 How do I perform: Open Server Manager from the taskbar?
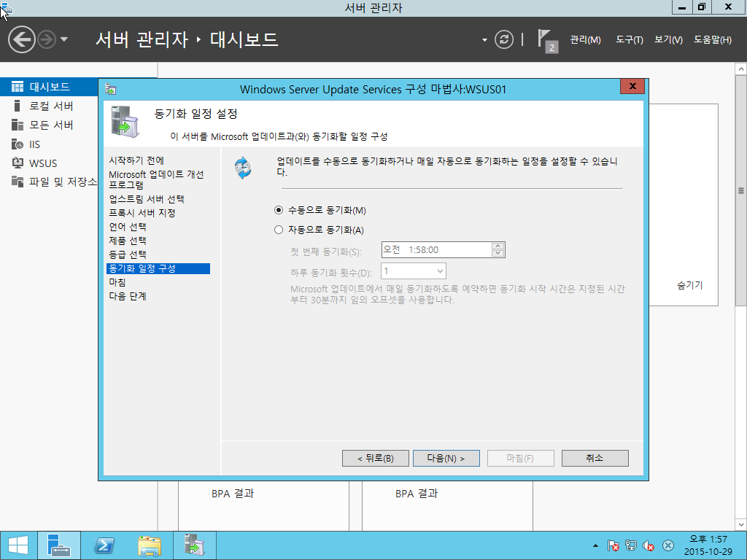[59, 545]
